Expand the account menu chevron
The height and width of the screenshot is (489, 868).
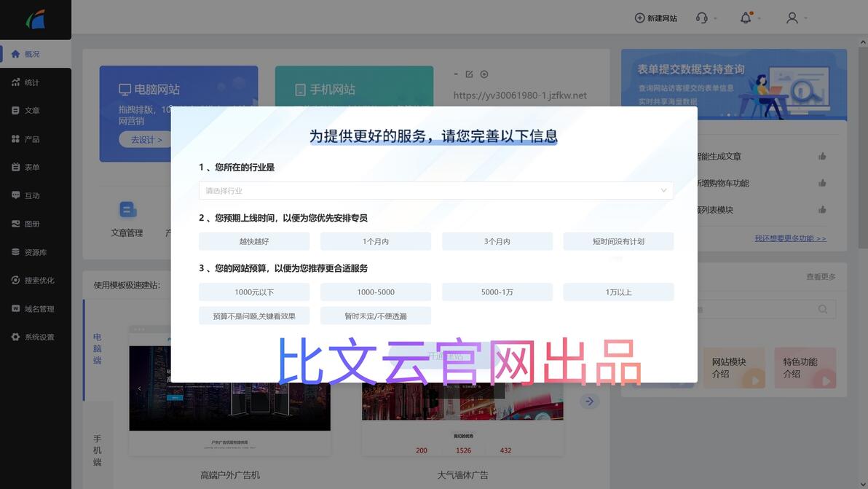tap(805, 18)
